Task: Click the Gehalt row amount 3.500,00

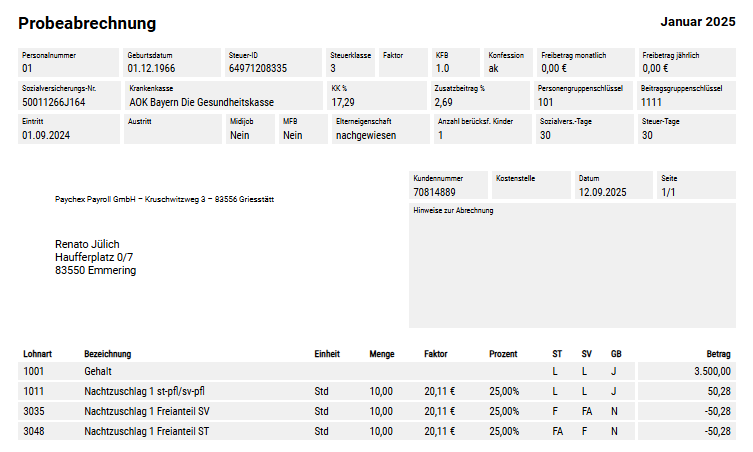Action: tap(712, 371)
